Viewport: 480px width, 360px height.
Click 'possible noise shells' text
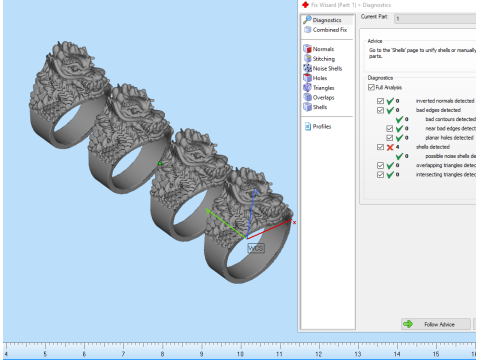click(450, 156)
